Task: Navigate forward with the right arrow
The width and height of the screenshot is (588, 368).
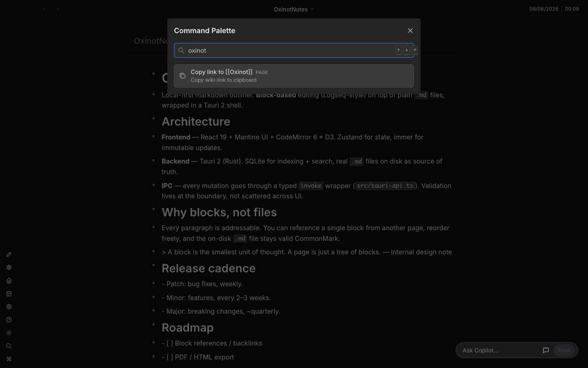Action: (x=58, y=9)
